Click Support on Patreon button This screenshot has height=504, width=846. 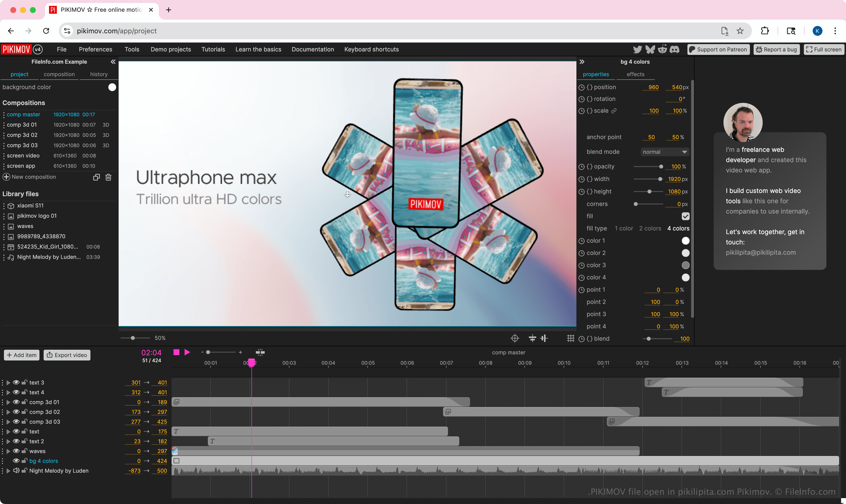click(718, 49)
